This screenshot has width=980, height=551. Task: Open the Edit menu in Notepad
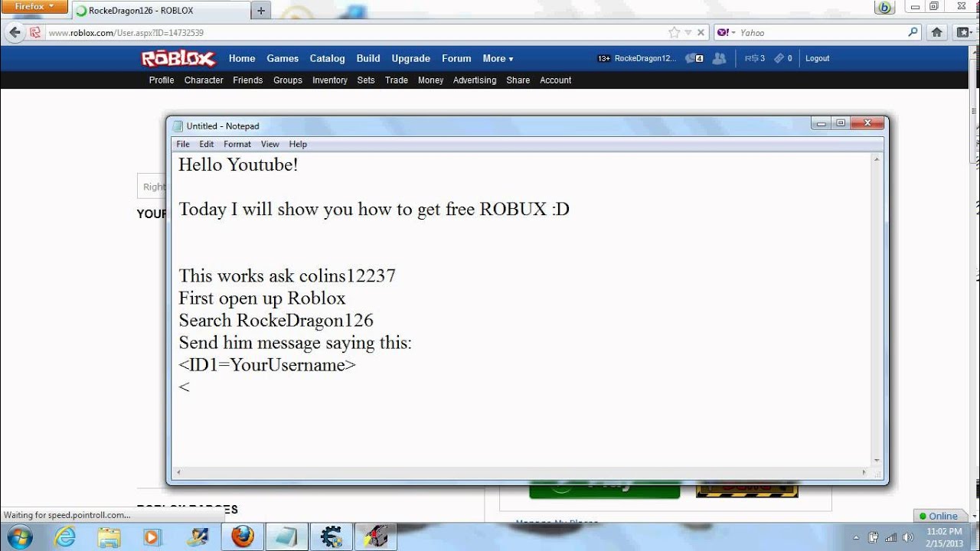point(207,144)
